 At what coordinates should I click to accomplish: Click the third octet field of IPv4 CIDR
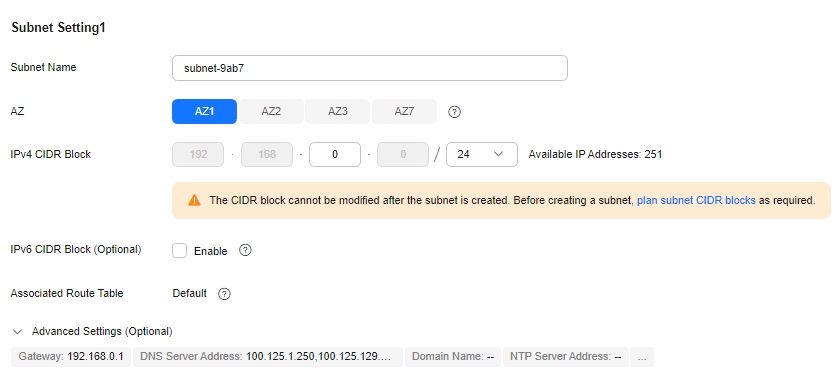point(335,154)
